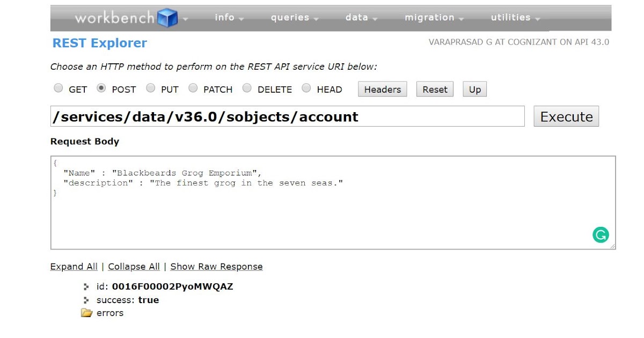Open the workbench logo dropdown arrow
This screenshot has width=644, height=338.
[185, 18]
